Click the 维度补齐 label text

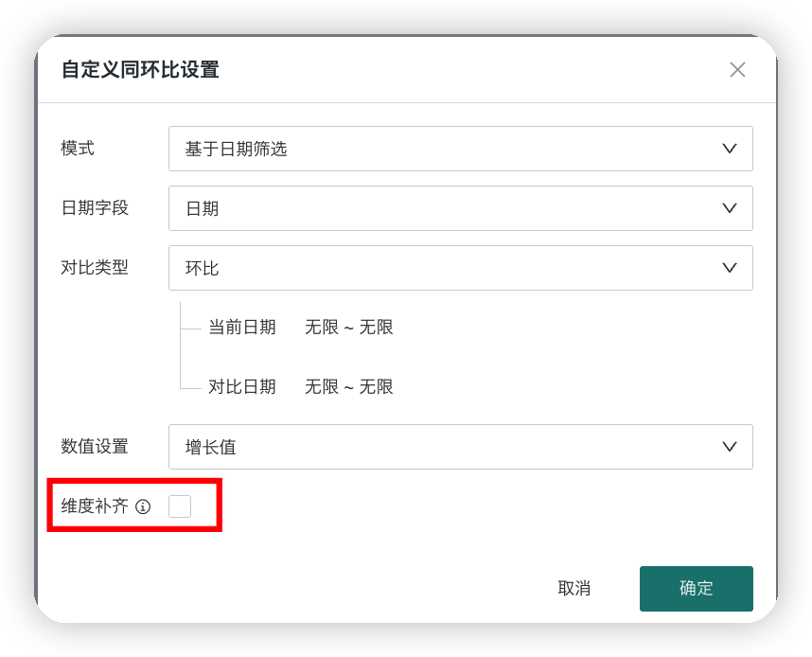click(95, 506)
